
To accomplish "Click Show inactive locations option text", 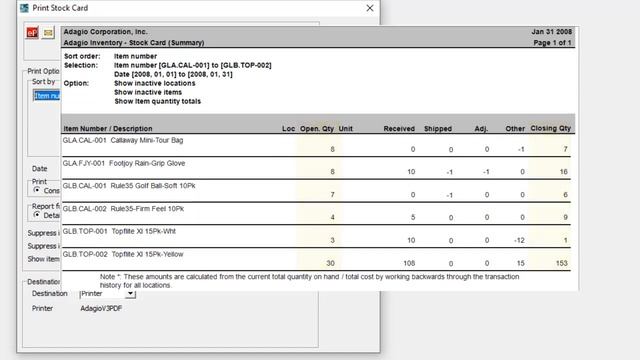I will [155, 83].
